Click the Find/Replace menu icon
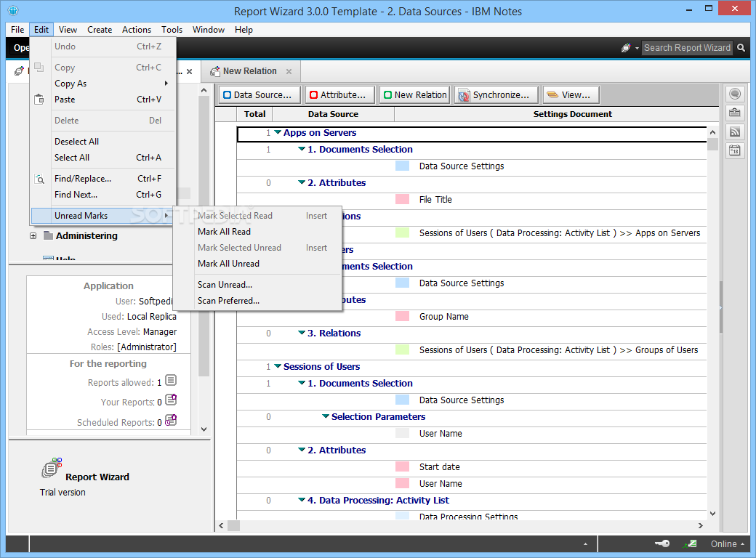Viewport: 756px width, 558px height. pyautogui.click(x=39, y=179)
